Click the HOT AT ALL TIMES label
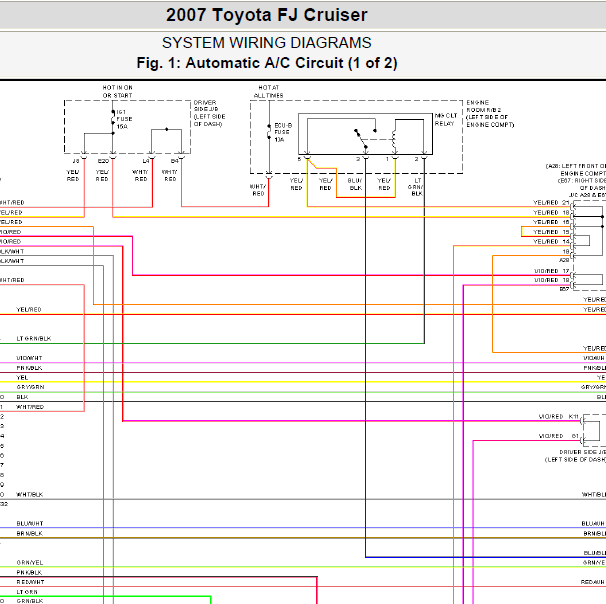This screenshot has width=606, height=604. click(269, 92)
